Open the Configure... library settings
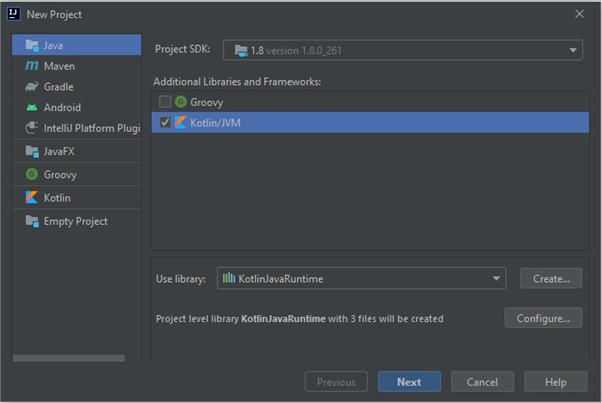Viewport: 602px width, 403px height. [x=543, y=318]
